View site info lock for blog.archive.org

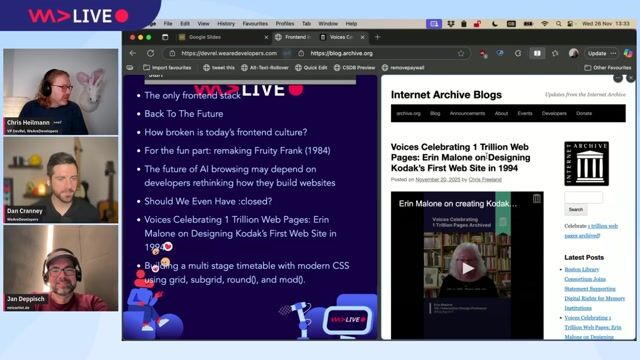(301, 53)
